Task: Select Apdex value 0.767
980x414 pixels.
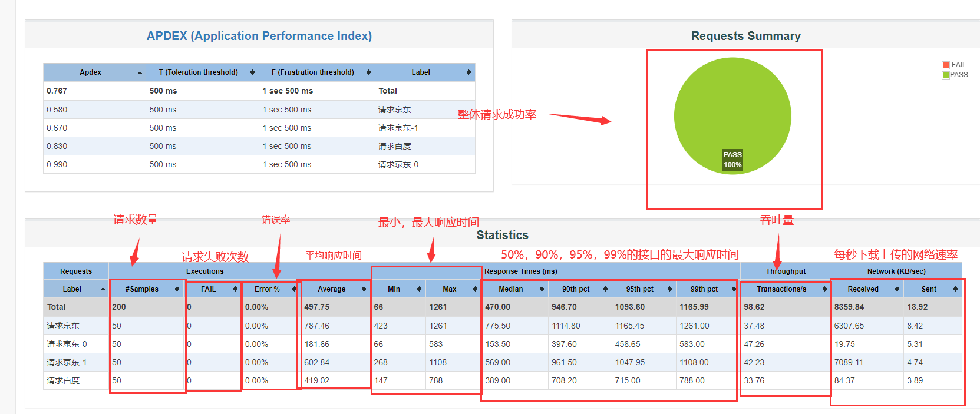Action: 57,91
